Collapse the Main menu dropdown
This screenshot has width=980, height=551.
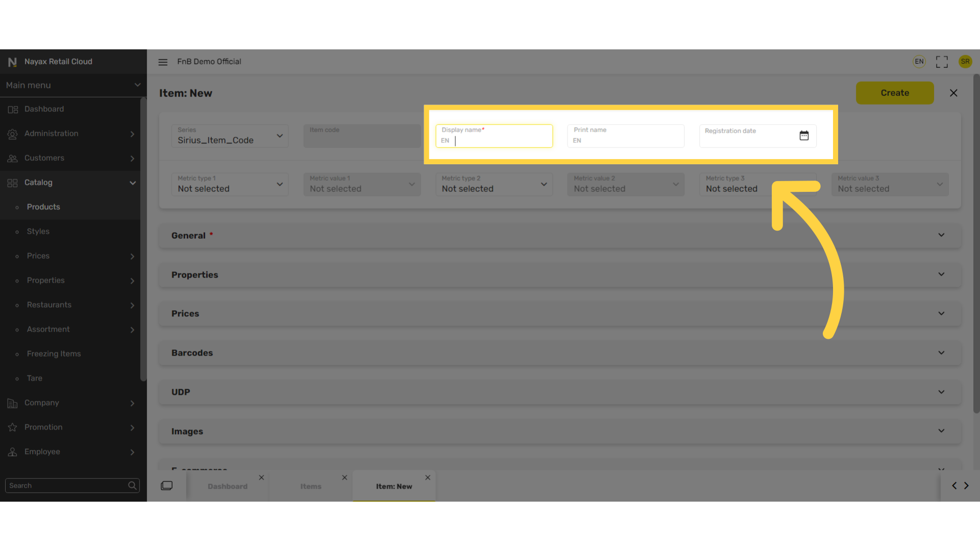[137, 85]
